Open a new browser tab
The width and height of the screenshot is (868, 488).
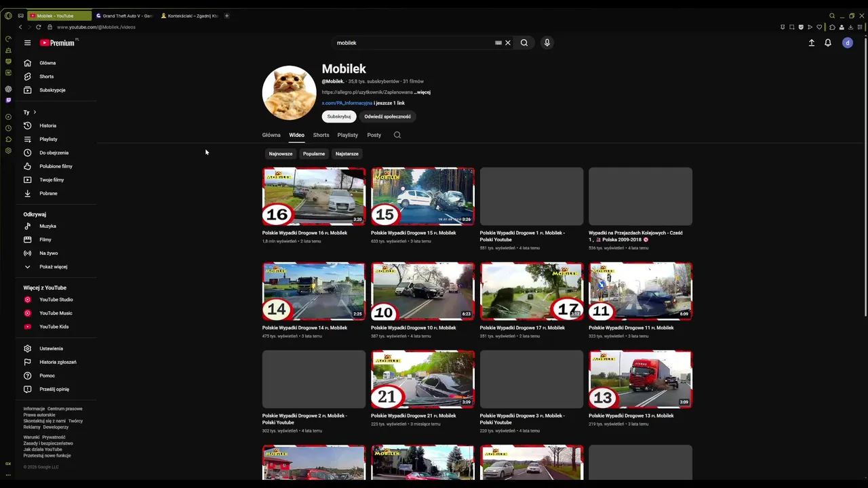pyautogui.click(x=226, y=16)
